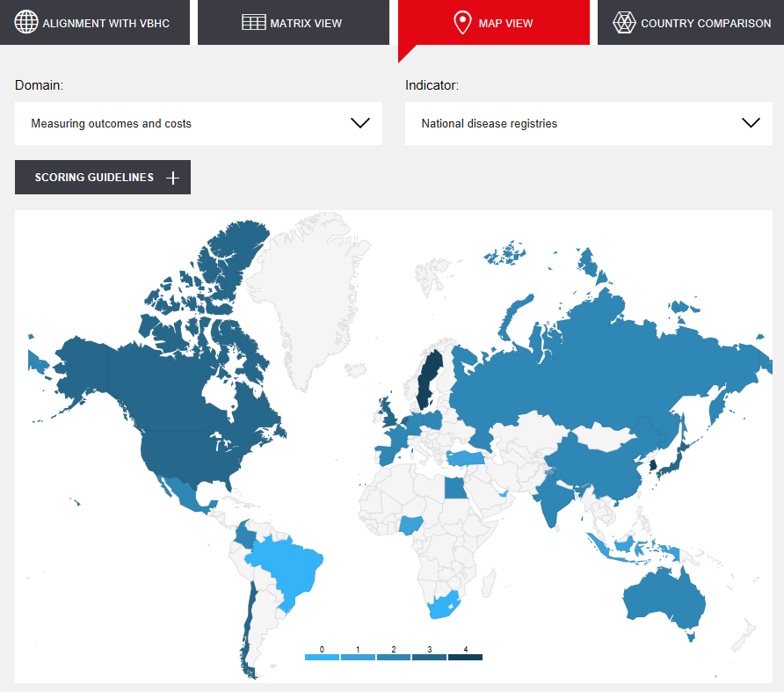
Task: Select Turkey on the map
Action: [x=465, y=458]
